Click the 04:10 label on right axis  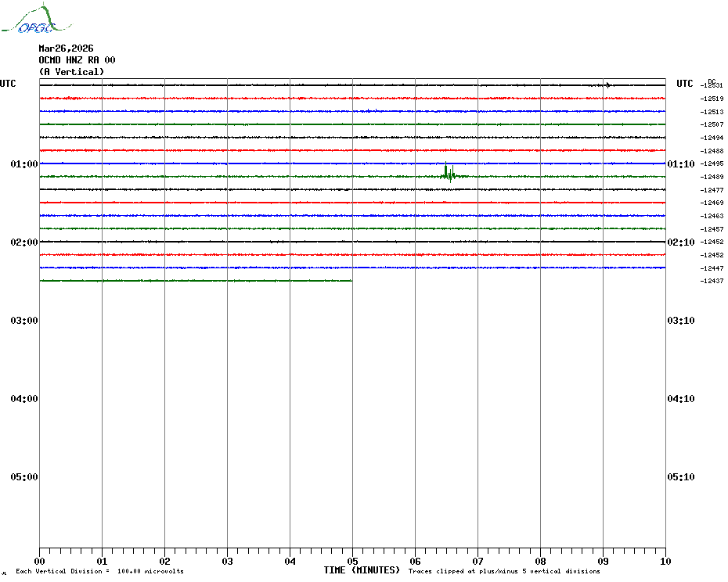pos(680,399)
